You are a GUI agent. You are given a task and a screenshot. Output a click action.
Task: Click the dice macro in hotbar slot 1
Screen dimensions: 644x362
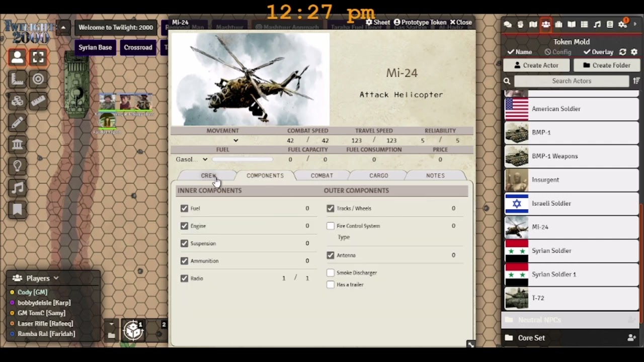(133, 330)
